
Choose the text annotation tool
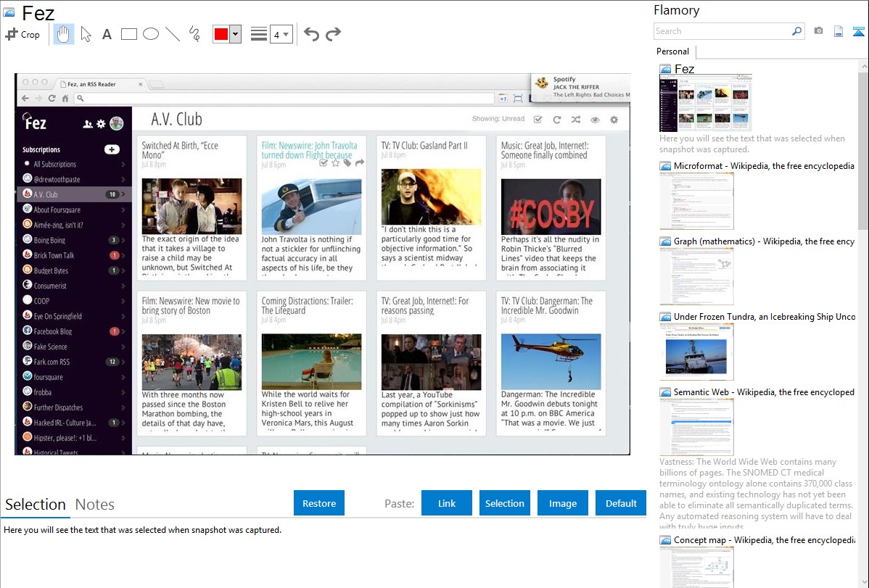coord(107,34)
